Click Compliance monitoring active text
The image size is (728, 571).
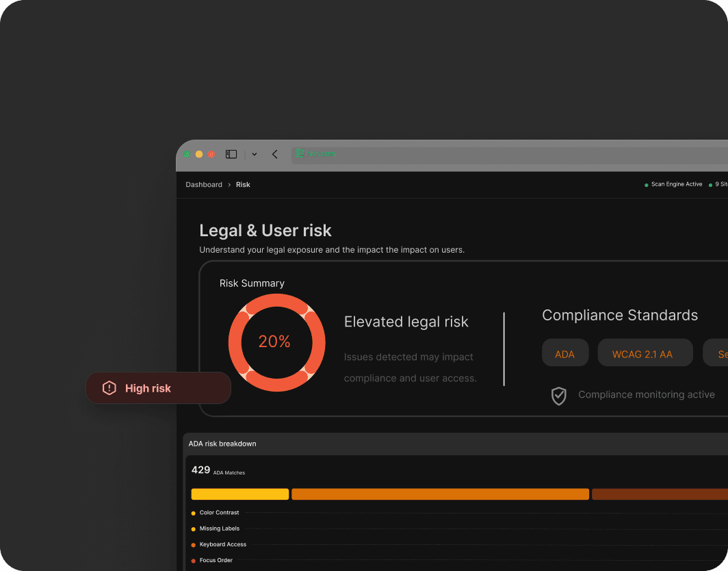[x=647, y=394]
